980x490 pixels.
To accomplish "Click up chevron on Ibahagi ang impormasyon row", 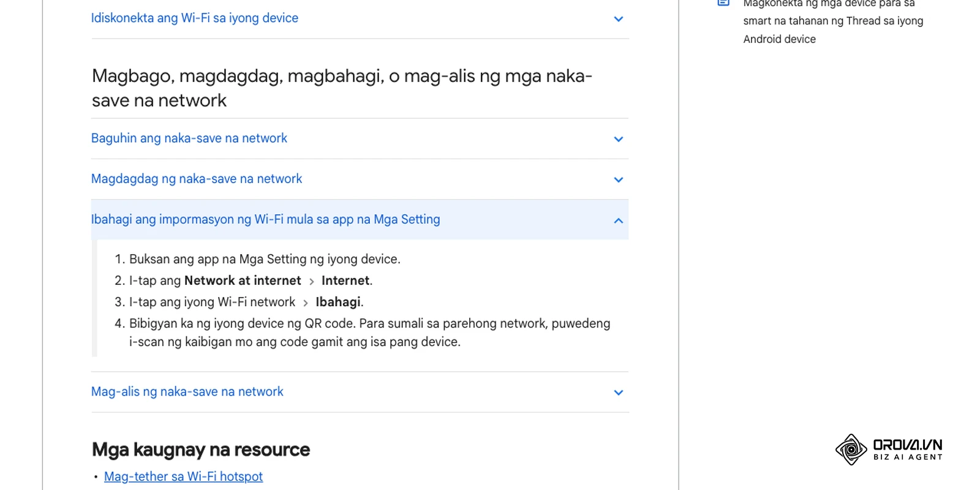I will tap(618, 221).
